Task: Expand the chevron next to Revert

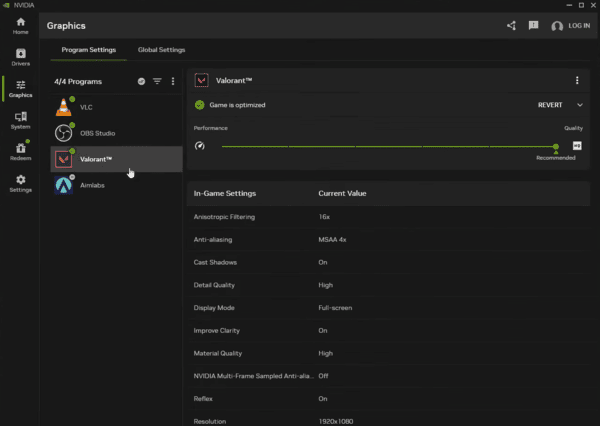Action: tap(580, 105)
